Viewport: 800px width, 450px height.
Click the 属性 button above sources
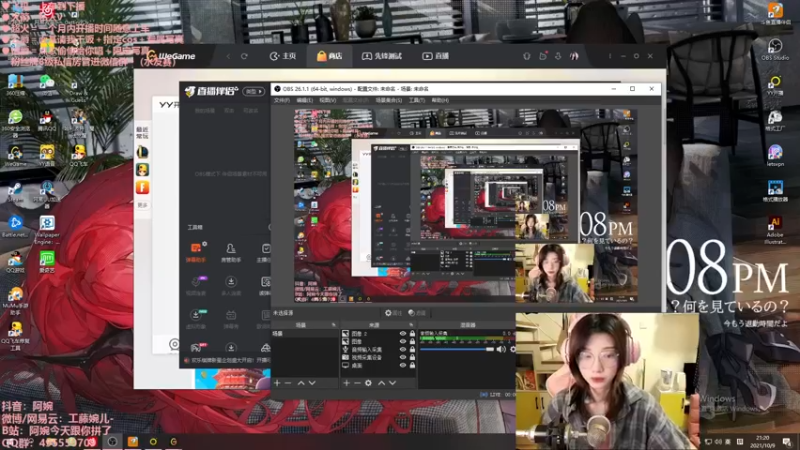tap(393, 313)
